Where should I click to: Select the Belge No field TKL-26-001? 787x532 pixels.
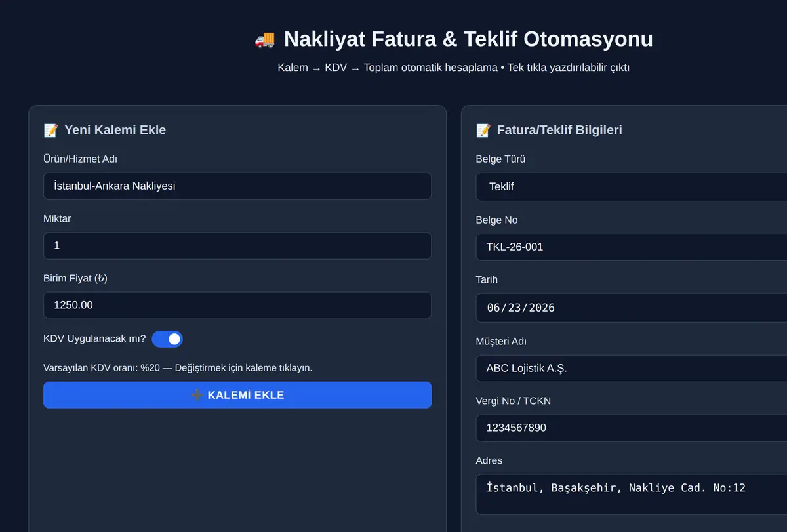pos(632,247)
